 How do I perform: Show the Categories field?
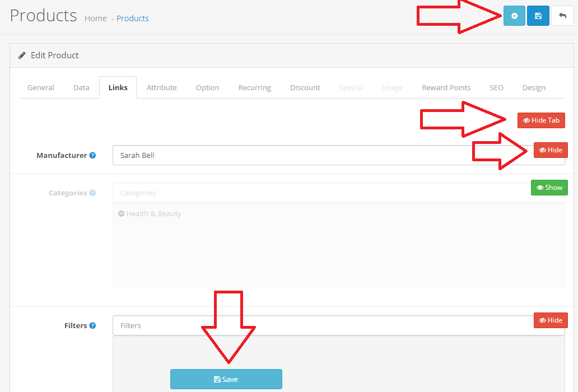549,188
